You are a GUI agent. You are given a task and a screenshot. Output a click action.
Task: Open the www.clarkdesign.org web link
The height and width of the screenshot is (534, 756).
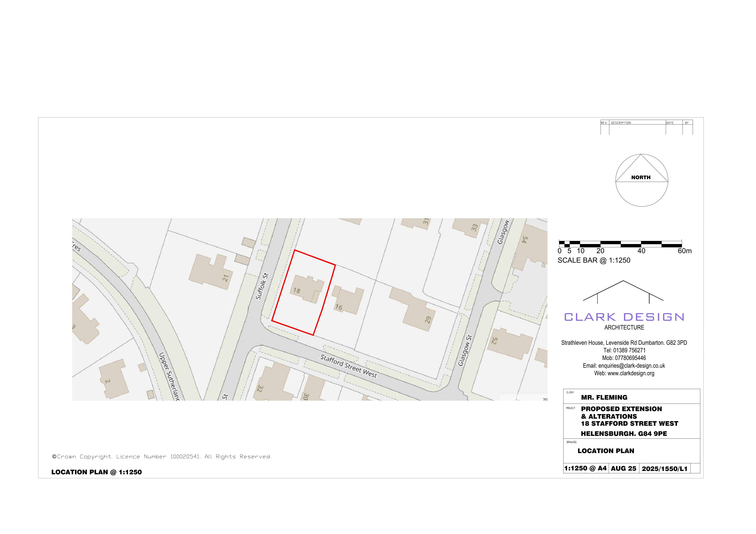[x=631, y=374]
